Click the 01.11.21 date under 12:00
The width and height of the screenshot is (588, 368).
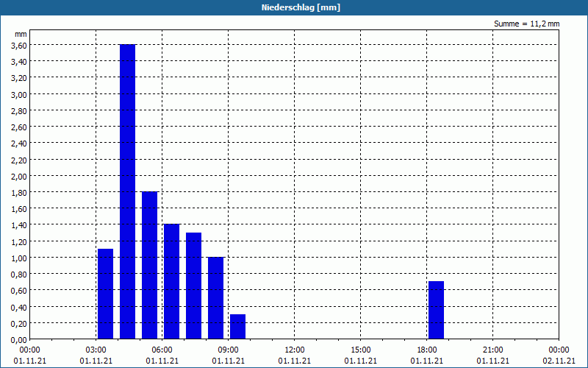(295, 361)
